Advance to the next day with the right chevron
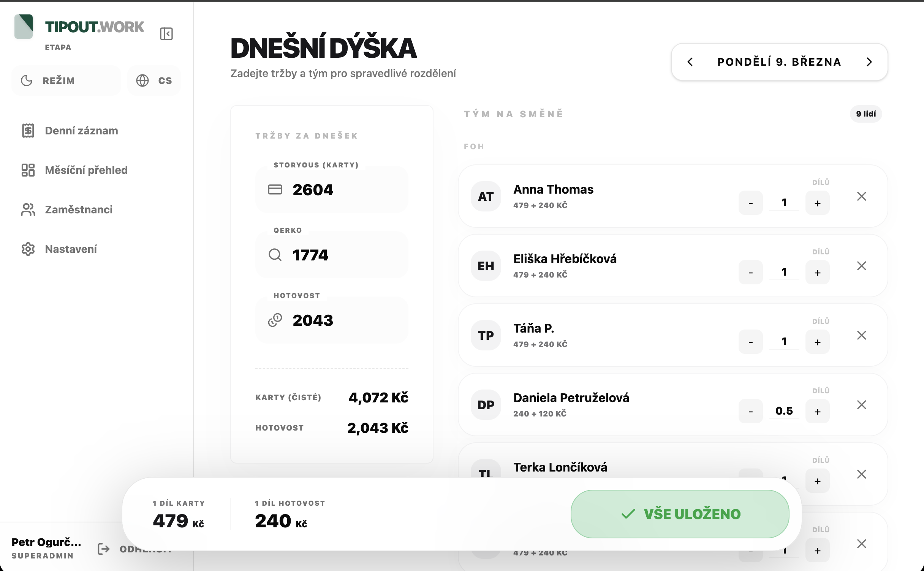This screenshot has width=924, height=571. click(x=869, y=62)
